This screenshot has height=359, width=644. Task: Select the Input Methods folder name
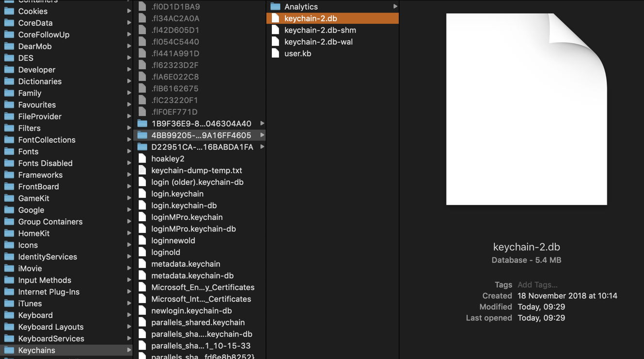point(45,280)
